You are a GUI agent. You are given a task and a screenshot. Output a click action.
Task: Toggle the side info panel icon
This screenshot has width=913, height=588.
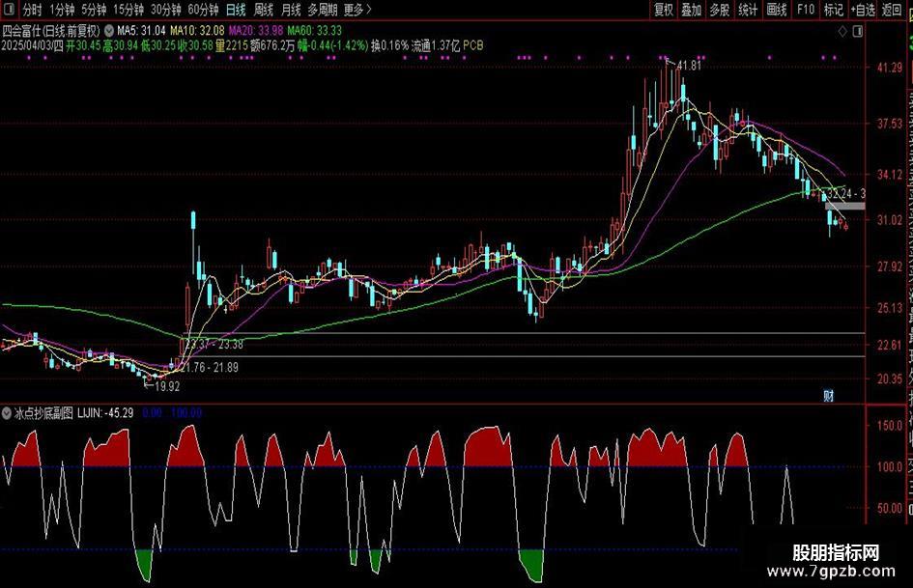[858, 32]
